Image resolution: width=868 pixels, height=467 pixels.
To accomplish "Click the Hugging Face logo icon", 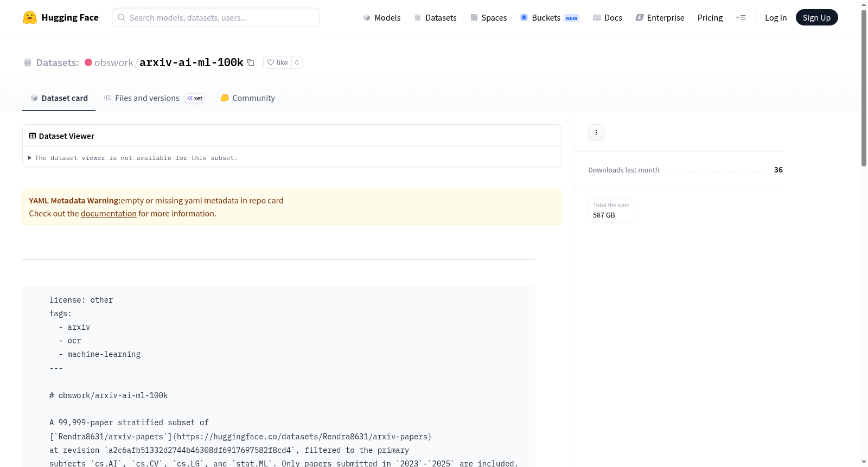I will (30, 17).
